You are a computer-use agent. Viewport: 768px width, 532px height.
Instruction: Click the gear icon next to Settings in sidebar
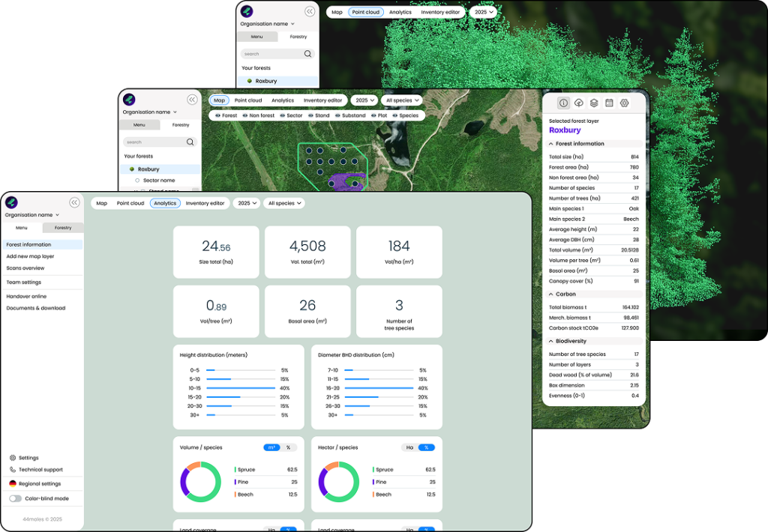(x=13, y=458)
